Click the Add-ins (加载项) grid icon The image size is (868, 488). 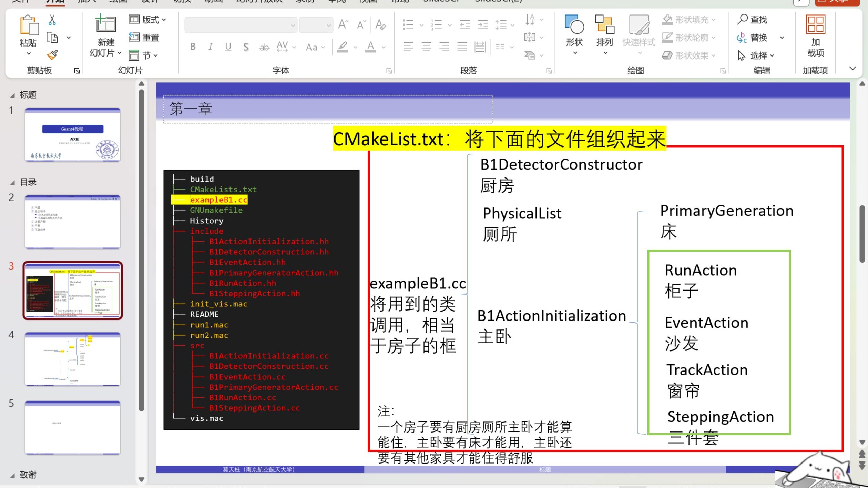pyautogui.click(x=815, y=25)
